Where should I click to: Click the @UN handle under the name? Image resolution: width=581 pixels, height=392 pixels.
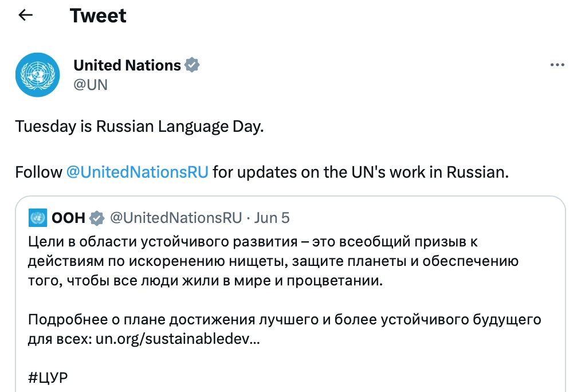91,85
